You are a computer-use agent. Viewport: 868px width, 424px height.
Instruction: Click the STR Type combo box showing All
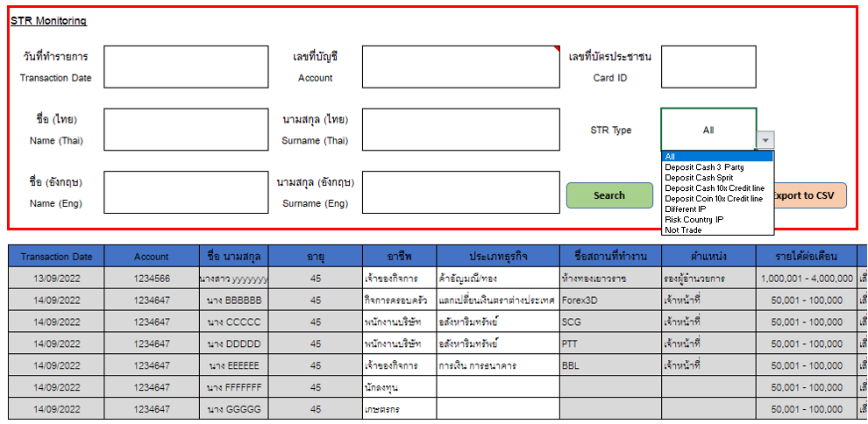(x=708, y=130)
